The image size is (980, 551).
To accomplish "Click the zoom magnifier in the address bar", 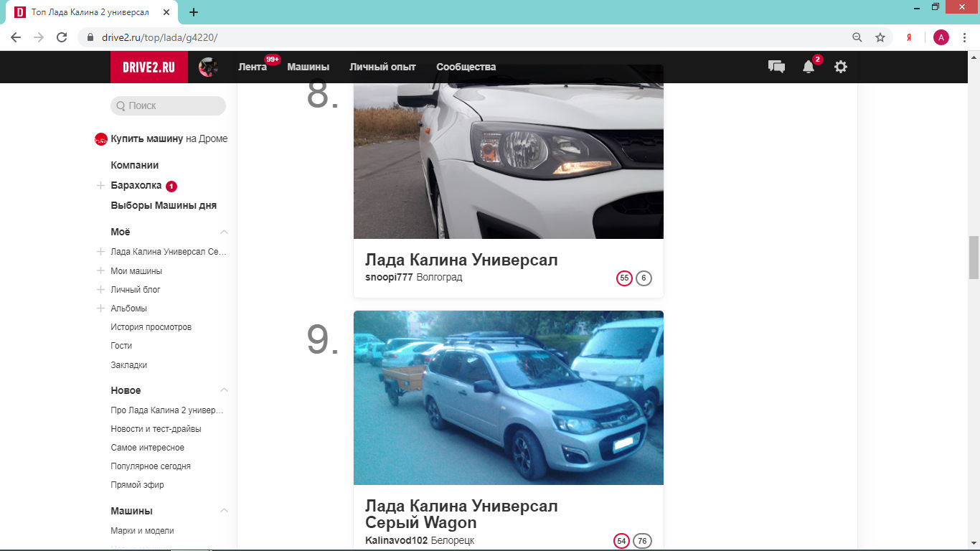I will tap(857, 37).
